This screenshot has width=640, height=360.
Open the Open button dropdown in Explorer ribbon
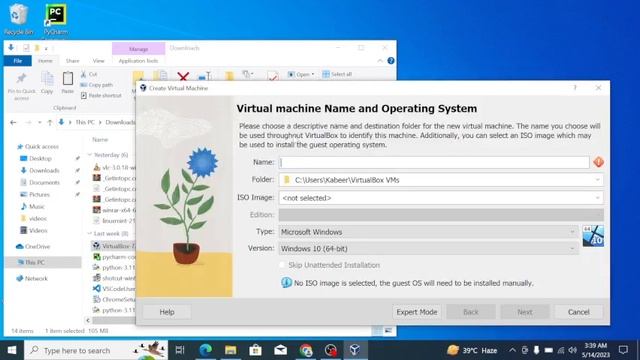point(313,74)
